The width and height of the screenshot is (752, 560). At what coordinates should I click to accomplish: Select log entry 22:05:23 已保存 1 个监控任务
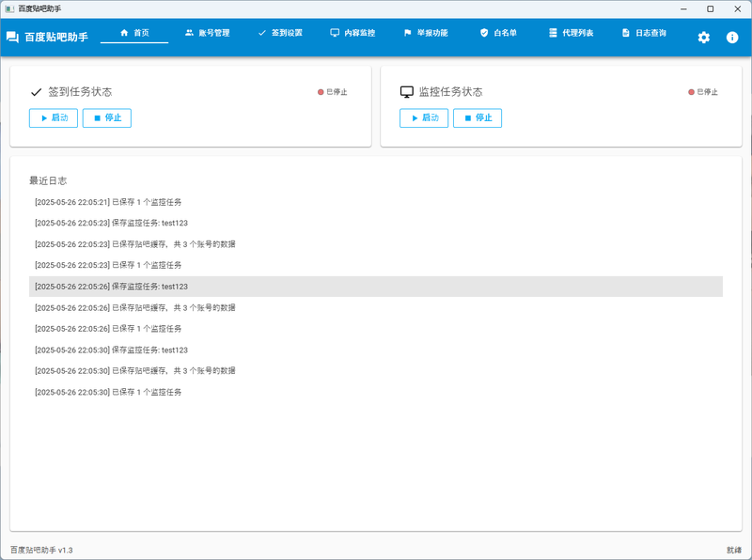coord(376,265)
